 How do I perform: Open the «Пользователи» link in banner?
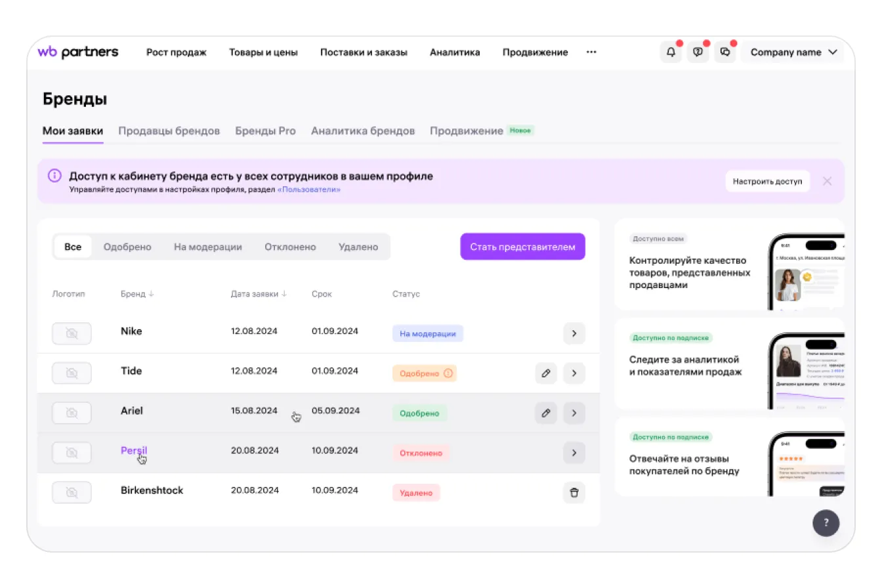click(308, 190)
